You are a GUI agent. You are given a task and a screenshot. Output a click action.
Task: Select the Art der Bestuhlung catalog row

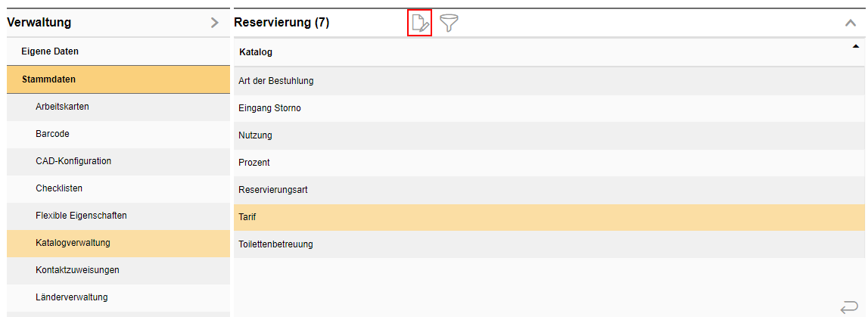(550, 81)
